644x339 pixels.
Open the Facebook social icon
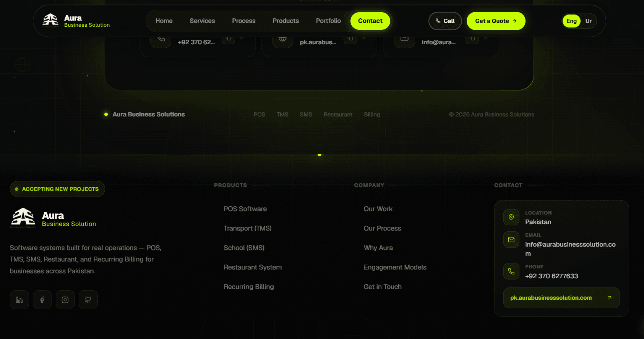(42, 300)
